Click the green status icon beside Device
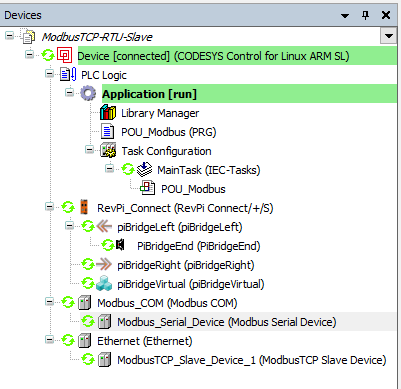Screen dimensions: 401x389 48,55
